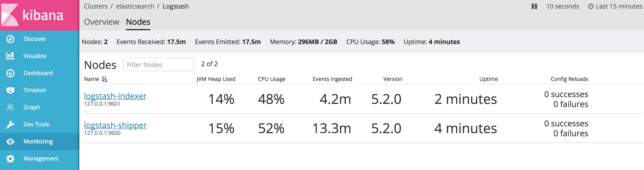Go to elasticsearch breadcrumb
Image resolution: width=644 pixels, height=170 pixels.
(135, 7)
